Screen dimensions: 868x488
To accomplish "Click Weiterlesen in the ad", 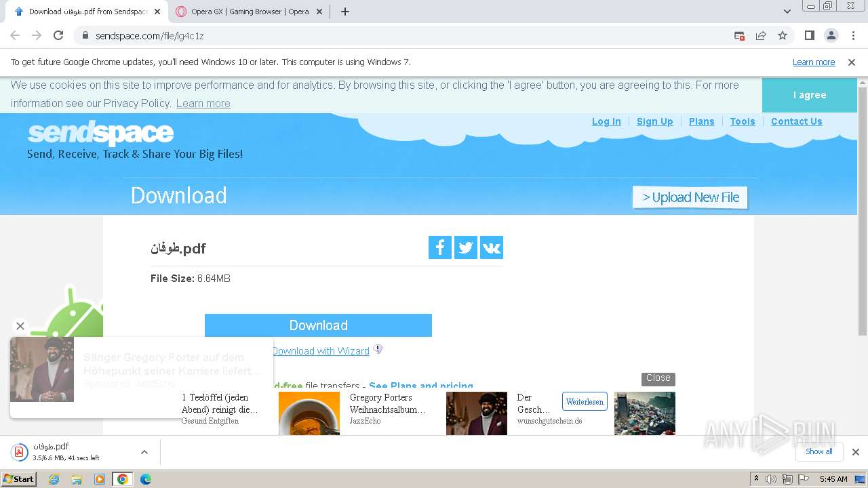I will pos(585,401).
